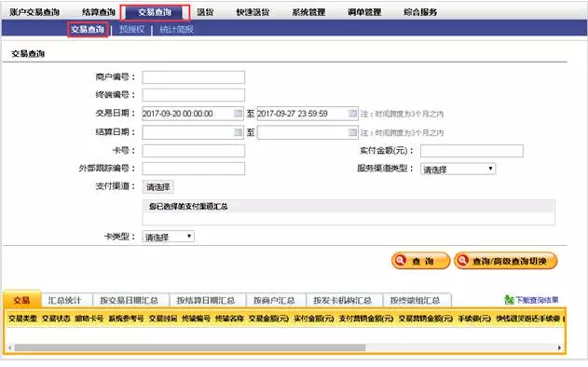Click the 终端编号 column header
The width and height of the screenshot is (588, 367).
click(196, 319)
